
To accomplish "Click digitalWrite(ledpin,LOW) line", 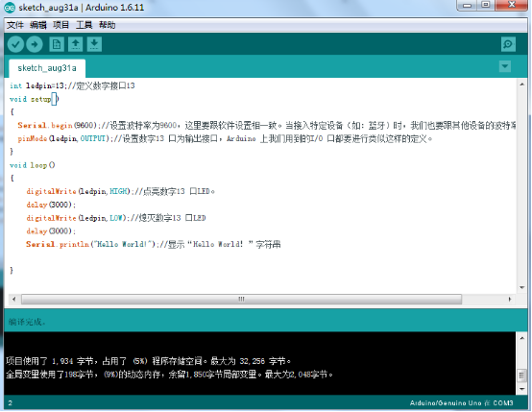I will point(116,218).
